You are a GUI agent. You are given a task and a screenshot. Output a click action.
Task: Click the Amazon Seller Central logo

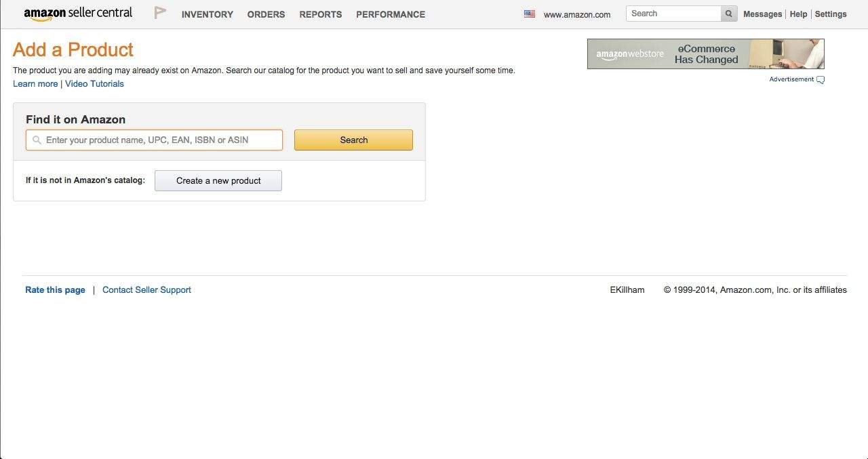78,14
